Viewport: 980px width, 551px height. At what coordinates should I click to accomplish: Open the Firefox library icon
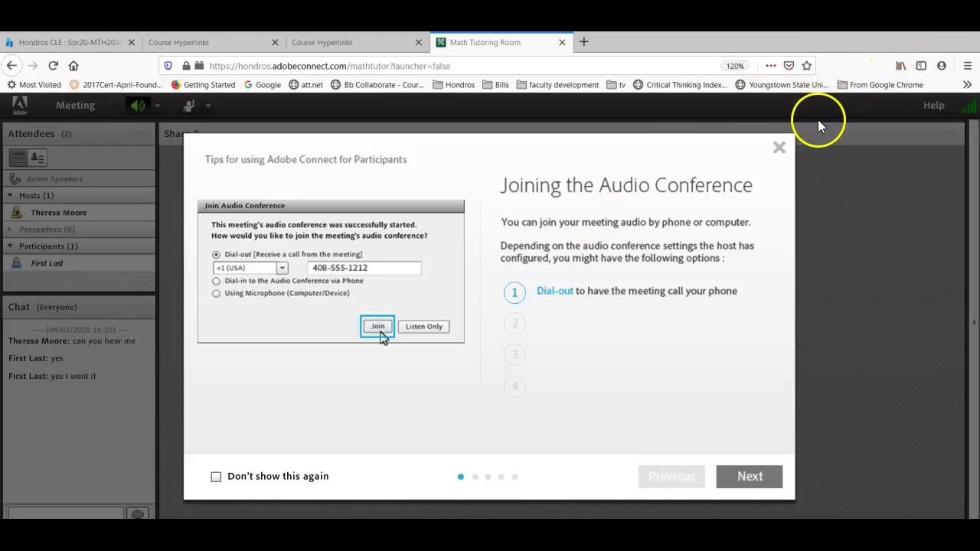pyautogui.click(x=901, y=66)
